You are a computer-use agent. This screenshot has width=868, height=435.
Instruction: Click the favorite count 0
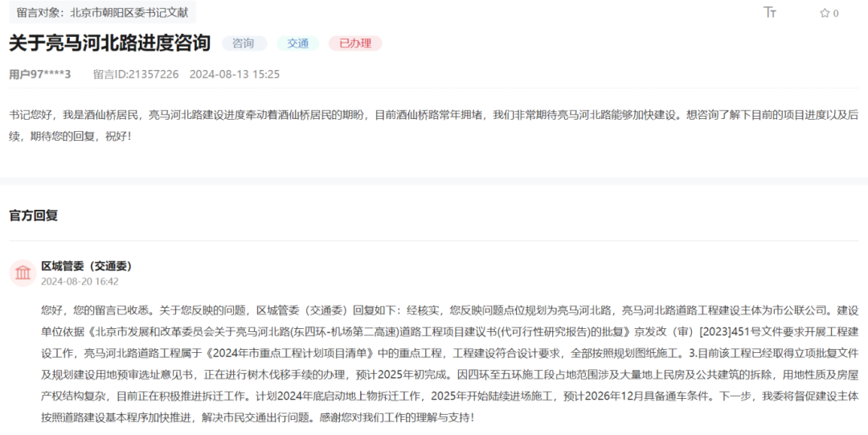click(x=836, y=14)
